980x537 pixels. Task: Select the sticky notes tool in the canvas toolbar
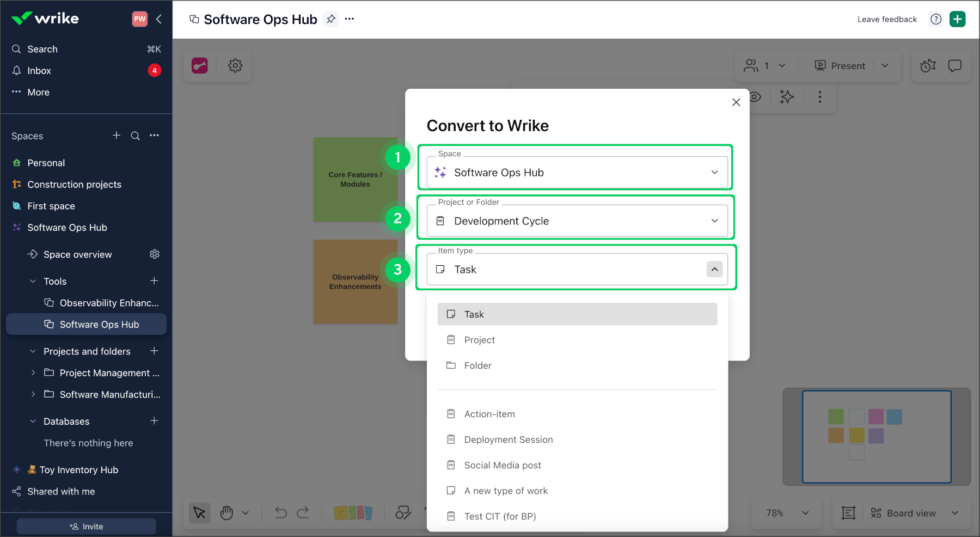354,512
